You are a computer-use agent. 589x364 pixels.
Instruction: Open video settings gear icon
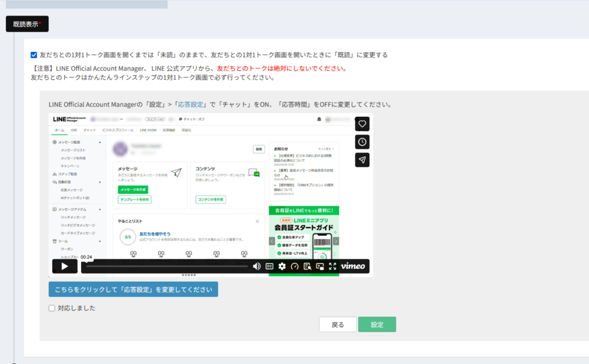tap(282, 266)
